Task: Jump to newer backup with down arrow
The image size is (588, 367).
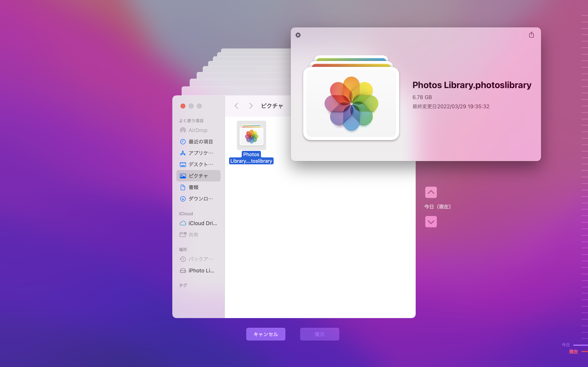Action: [x=431, y=222]
